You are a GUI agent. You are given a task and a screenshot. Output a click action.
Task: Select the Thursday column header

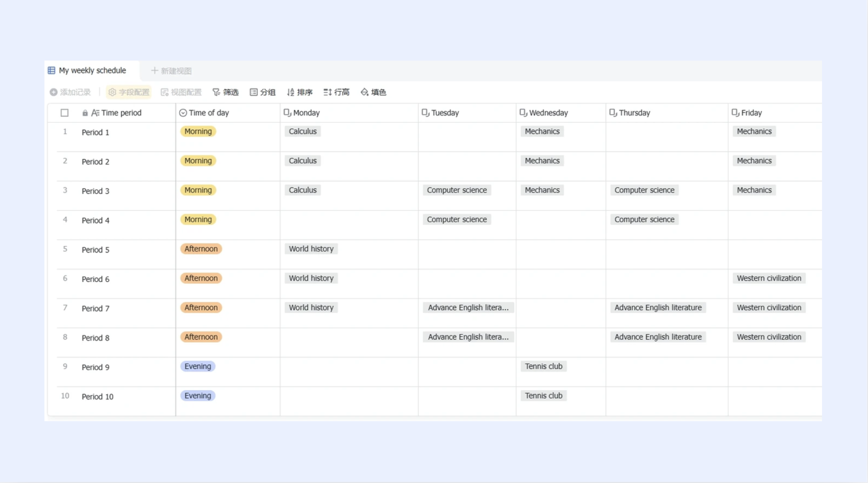(667, 113)
